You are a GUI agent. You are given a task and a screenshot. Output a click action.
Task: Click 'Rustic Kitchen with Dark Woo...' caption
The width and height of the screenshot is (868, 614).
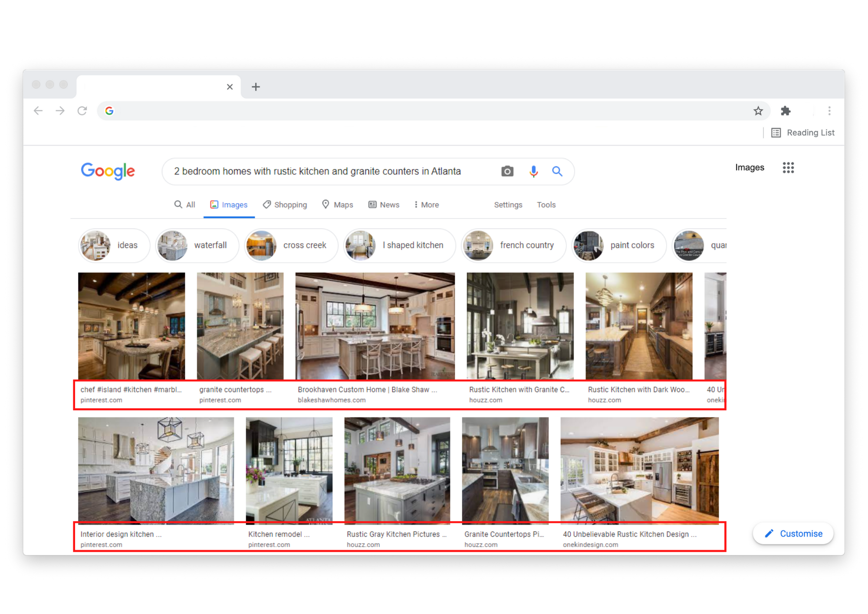[638, 390]
